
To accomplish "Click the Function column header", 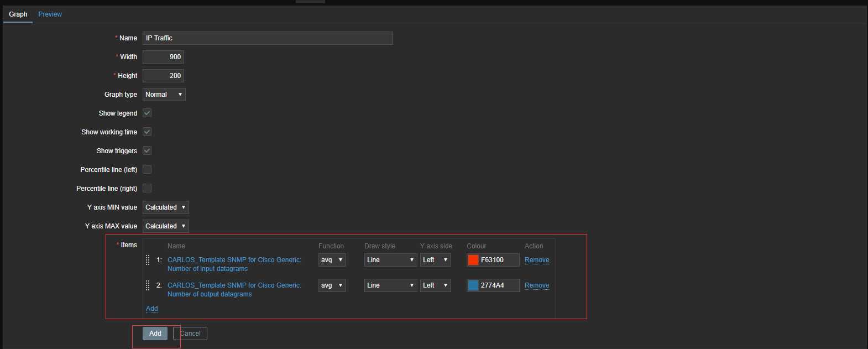I will (x=331, y=246).
